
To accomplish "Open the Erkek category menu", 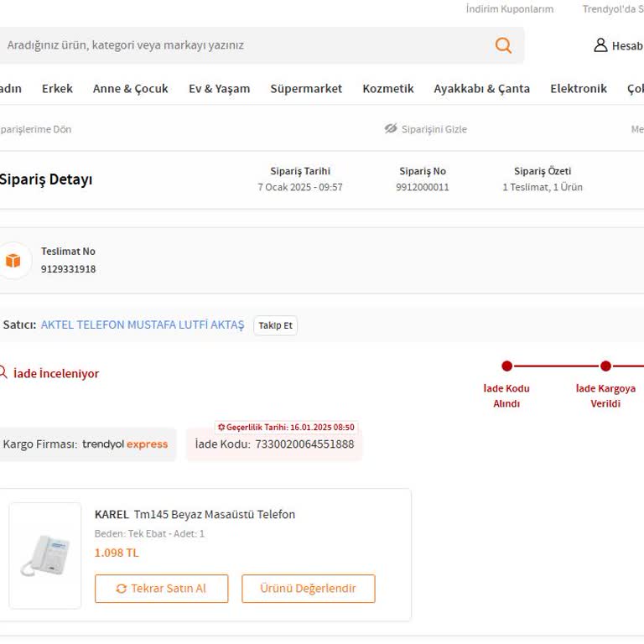I will click(x=57, y=88).
